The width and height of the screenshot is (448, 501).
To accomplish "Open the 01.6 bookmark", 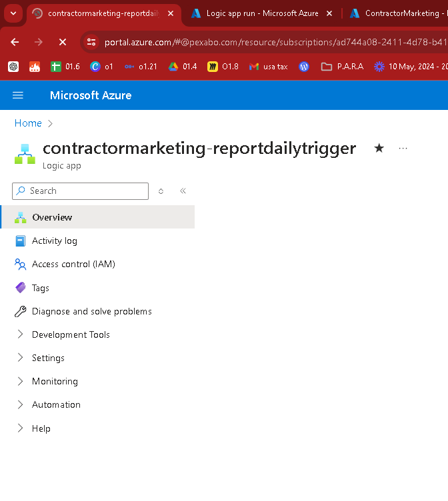I will 65,67.
